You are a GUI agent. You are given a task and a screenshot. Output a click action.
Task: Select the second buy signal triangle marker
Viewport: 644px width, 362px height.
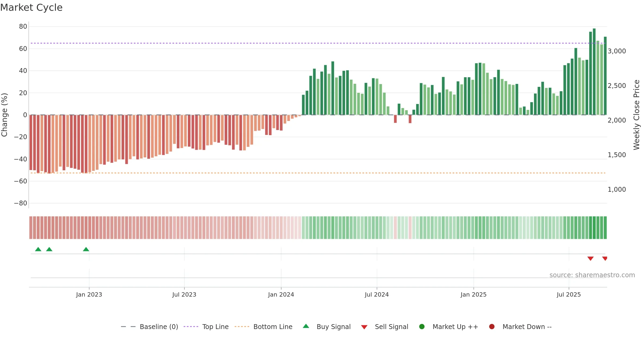tap(49, 249)
